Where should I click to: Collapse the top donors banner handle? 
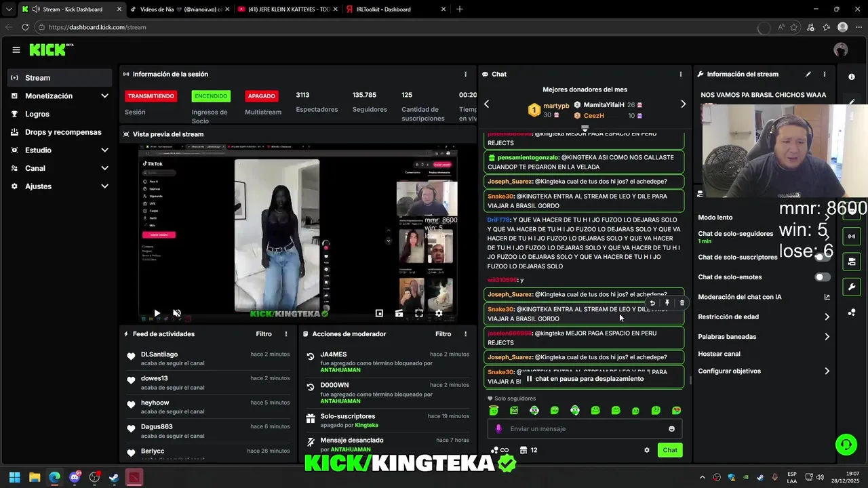coord(585,127)
